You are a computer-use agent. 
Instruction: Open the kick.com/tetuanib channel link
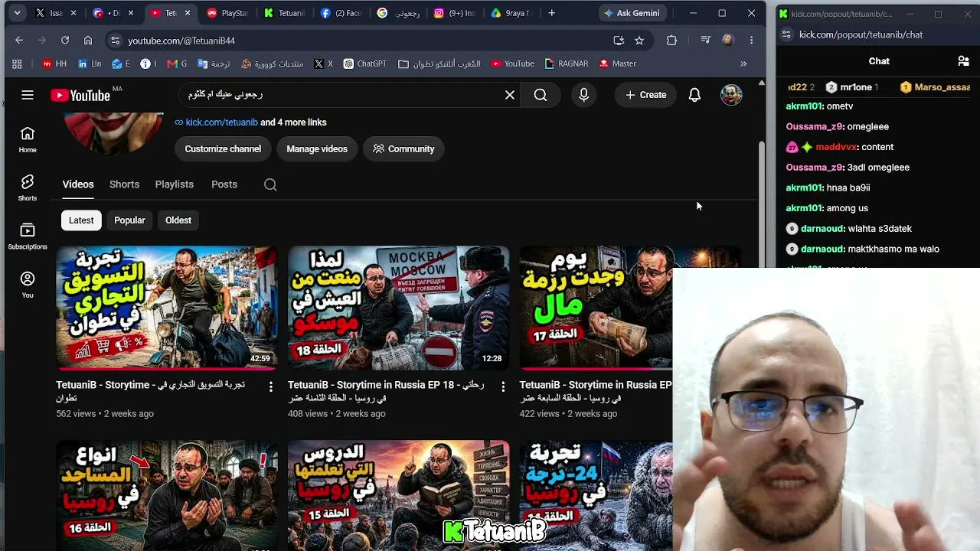coord(221,122)
